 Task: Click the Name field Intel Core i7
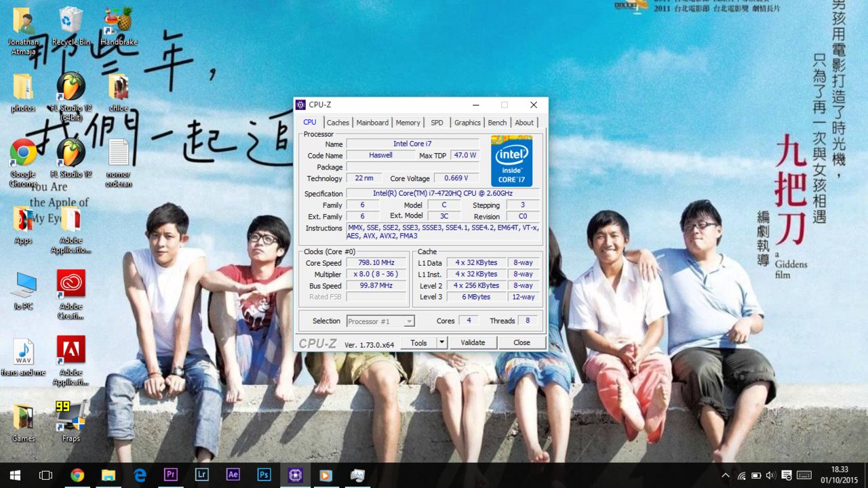coord(412,144)
